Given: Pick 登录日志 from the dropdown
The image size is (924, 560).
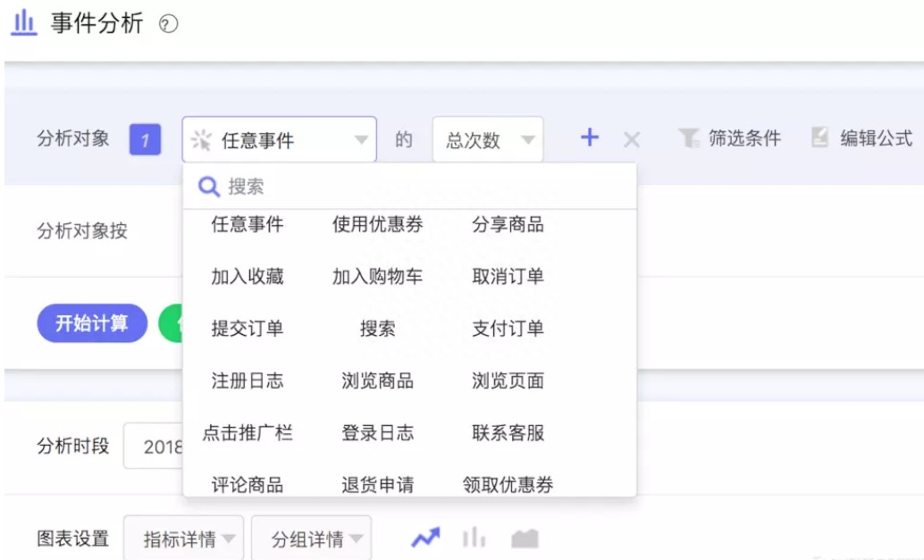Looking at the screenshot, I should coord(378,433).
